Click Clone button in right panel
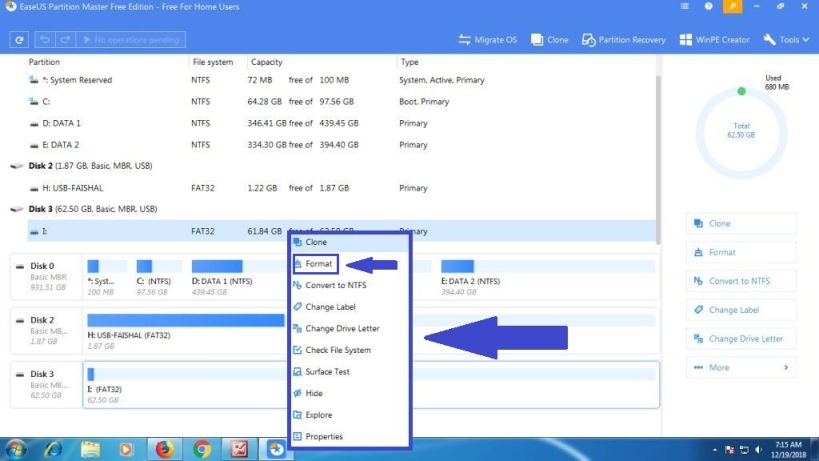The height and width of the screenshot is (461, 819). coord(741,223)
